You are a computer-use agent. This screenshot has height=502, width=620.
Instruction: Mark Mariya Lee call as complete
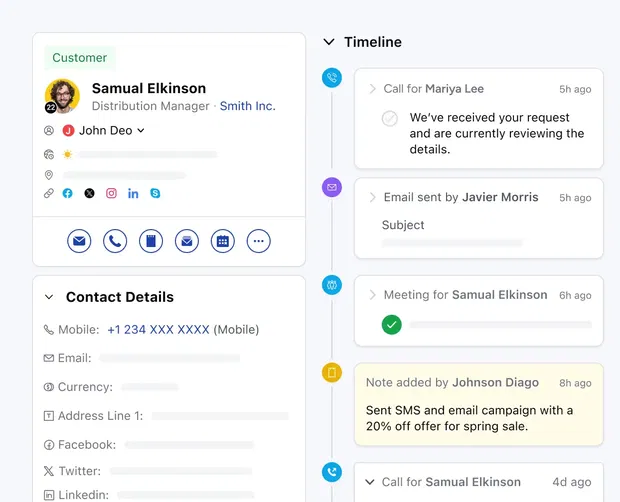tap(389, 119)
